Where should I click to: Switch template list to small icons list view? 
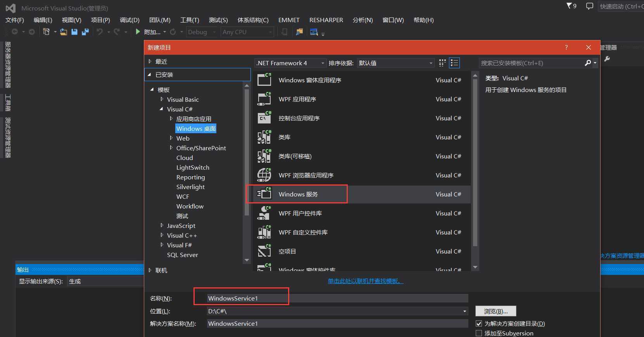click(454, 63)
